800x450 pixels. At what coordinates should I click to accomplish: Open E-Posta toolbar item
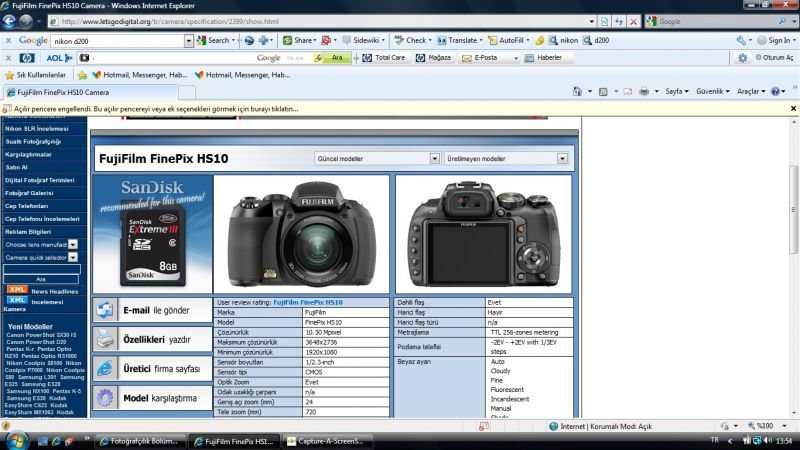tap(480, 58)
